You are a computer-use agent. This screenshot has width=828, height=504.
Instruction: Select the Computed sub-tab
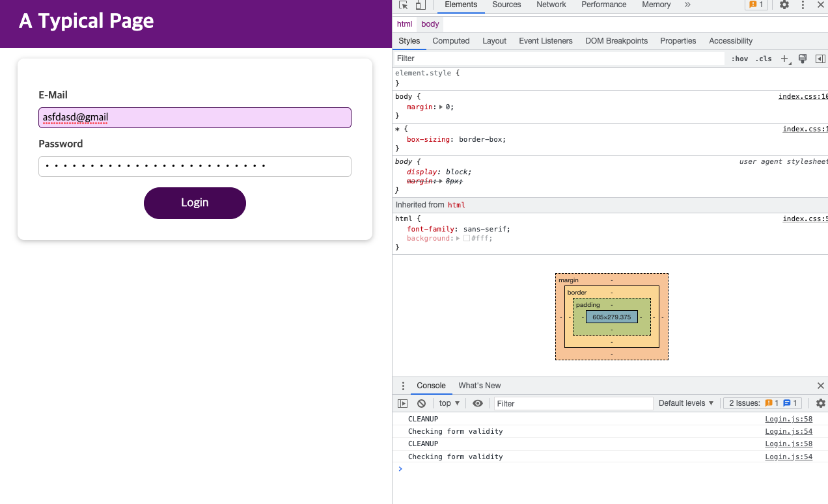pos(451,41)
